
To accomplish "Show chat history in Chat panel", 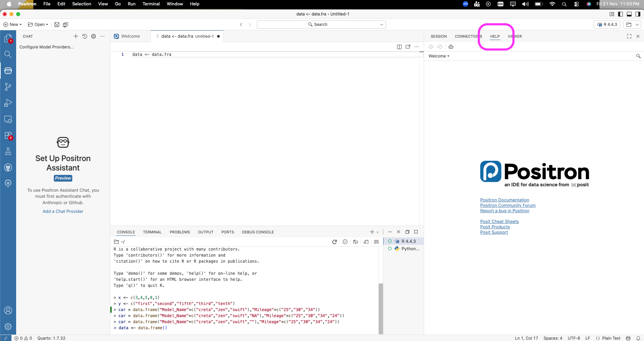I will tap(85, 36).
